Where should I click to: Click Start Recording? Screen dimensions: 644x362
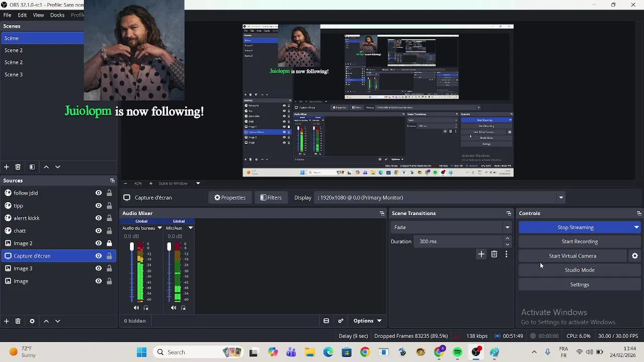580,241
